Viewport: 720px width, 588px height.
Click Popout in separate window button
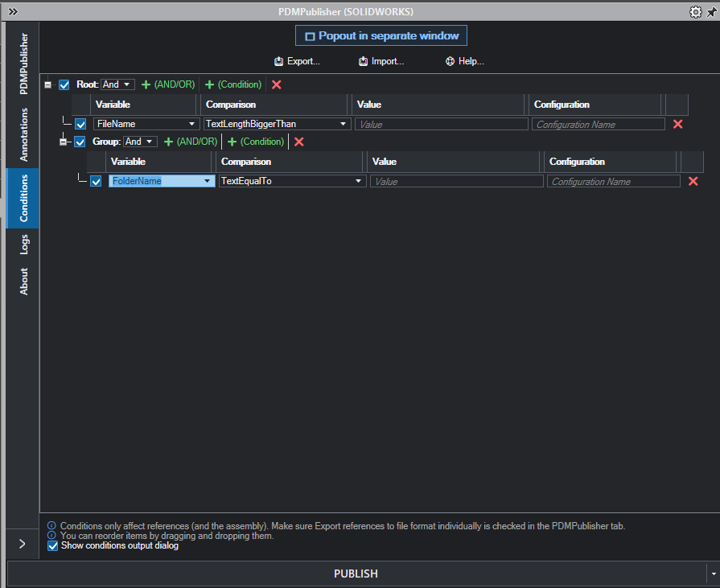(381, 36)
